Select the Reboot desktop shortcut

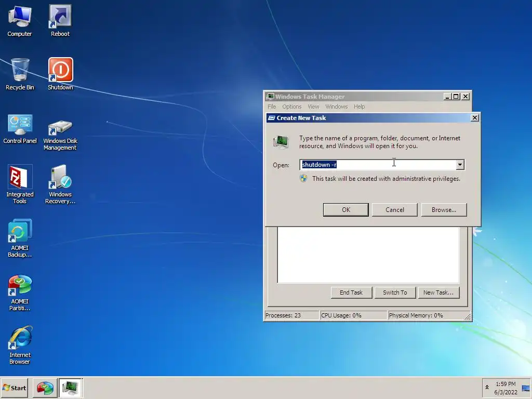click(x=60, y=21)
